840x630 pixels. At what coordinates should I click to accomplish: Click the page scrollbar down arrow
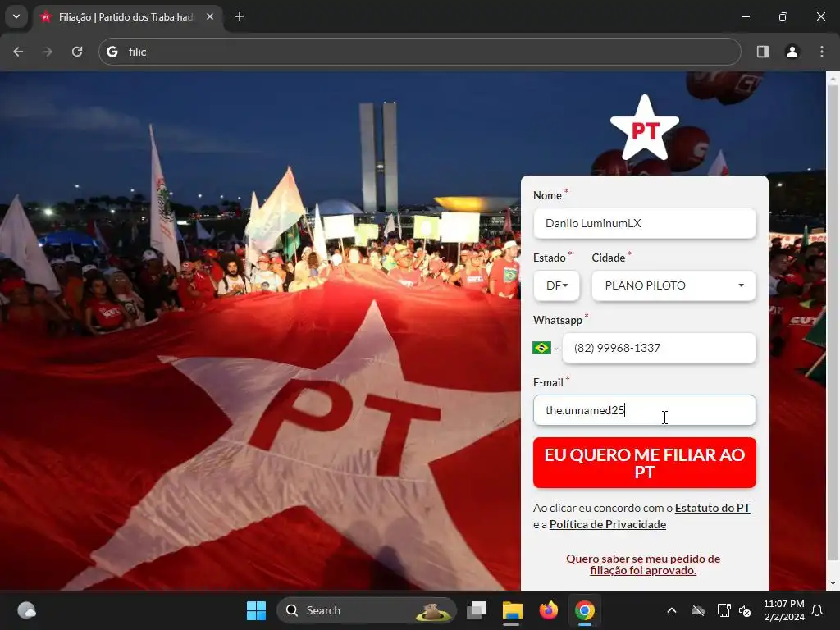click(833, 583)
